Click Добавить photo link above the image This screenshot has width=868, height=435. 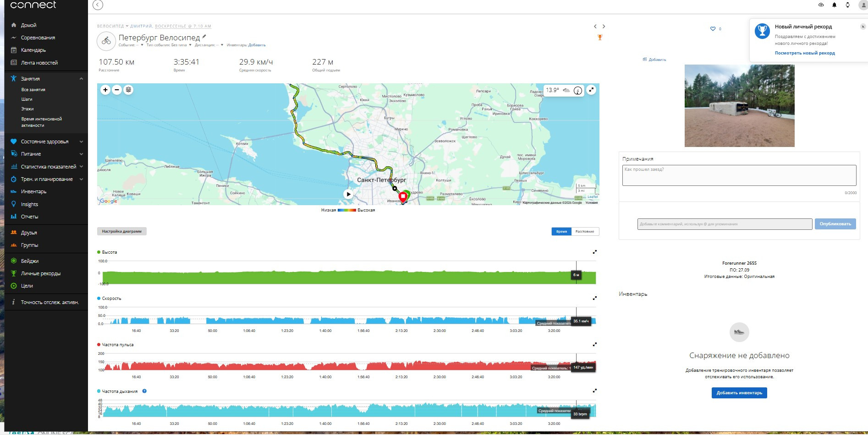pyautogui.click(x=654, y=60)
